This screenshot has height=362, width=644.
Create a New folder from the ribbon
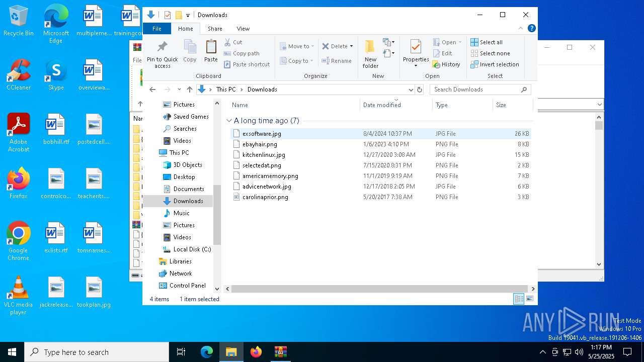370,54
